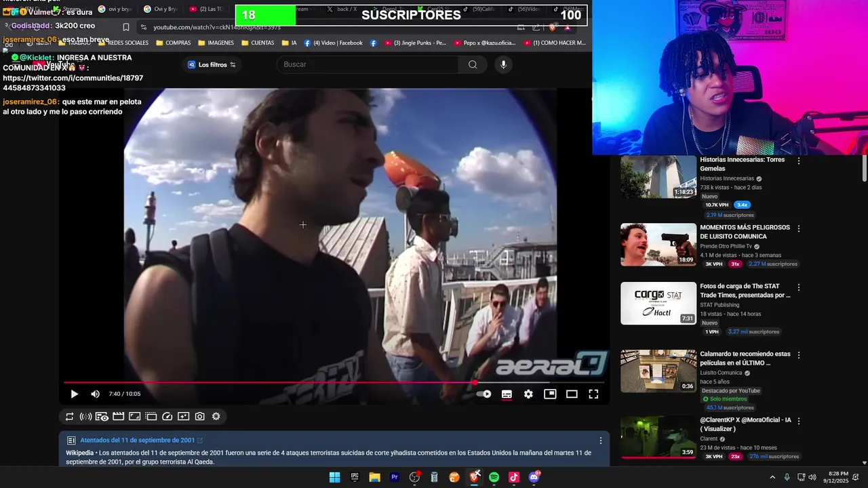The width and height of the screenshot is (868, 488).
Task: Click the Prende Otro Phillie Tv channel name
Action: [726, 246]
